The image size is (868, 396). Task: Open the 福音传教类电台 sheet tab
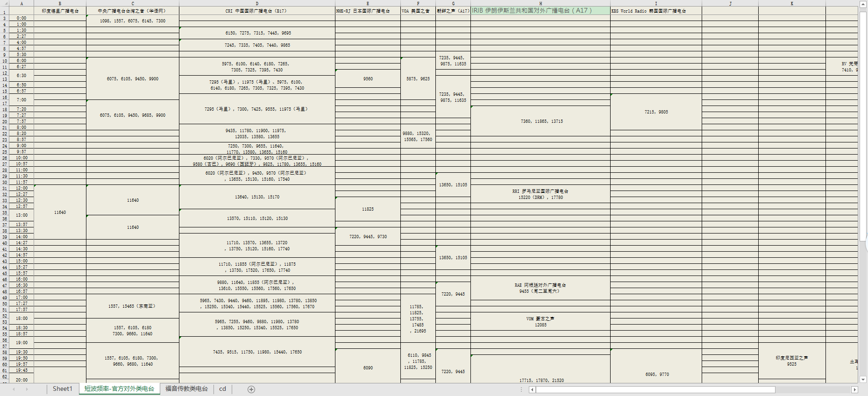click(x=186, y=389)
